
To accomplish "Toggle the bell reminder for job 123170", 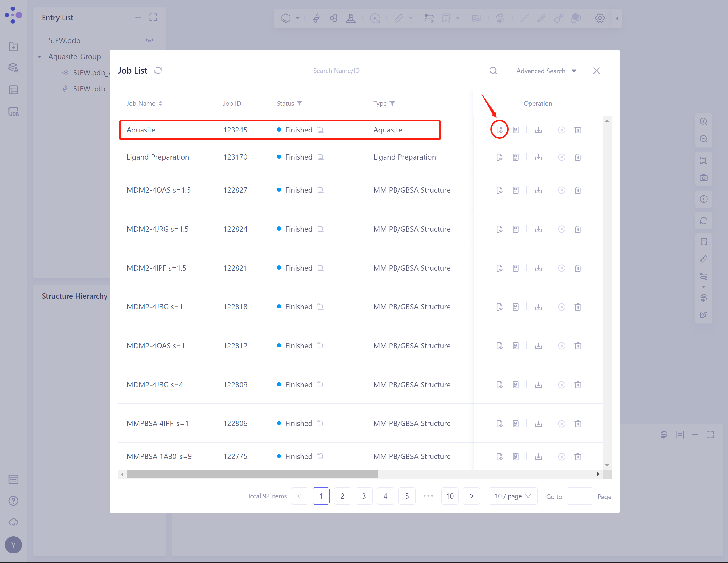I will tap(321, 157).
